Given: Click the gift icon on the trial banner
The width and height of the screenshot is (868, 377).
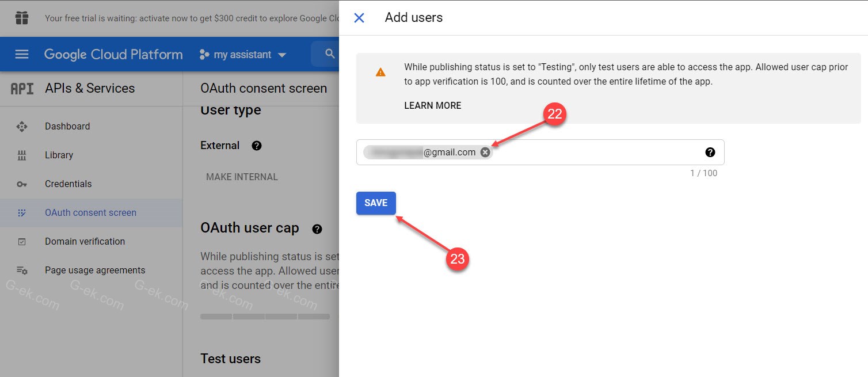Looking at the screenshot, I should pos(22,18).
